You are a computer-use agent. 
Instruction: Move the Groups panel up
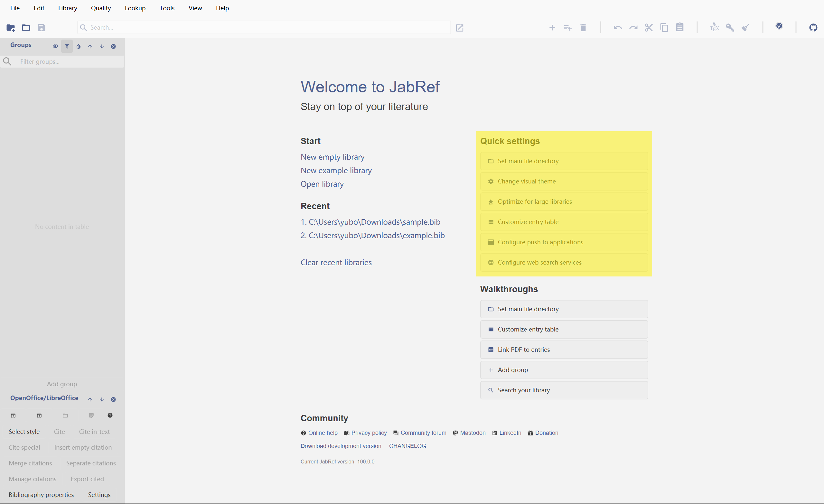click(90, 46)
